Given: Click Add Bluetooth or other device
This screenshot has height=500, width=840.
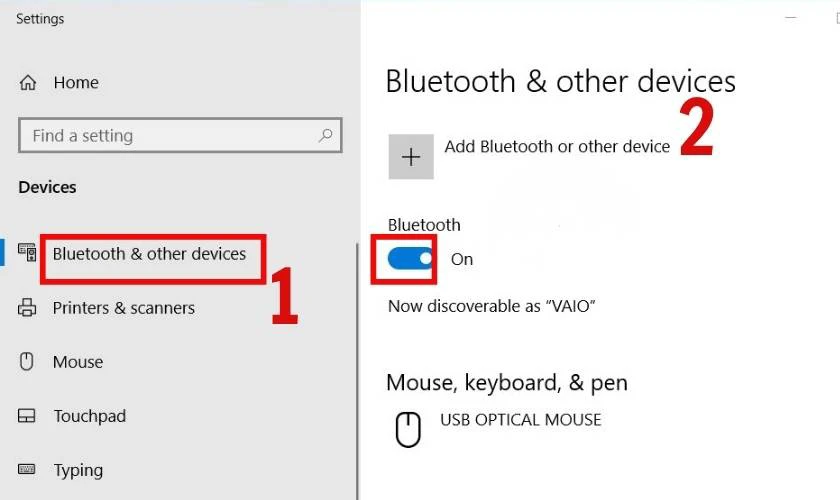Looking at the screenshot, I should (557, 147).
